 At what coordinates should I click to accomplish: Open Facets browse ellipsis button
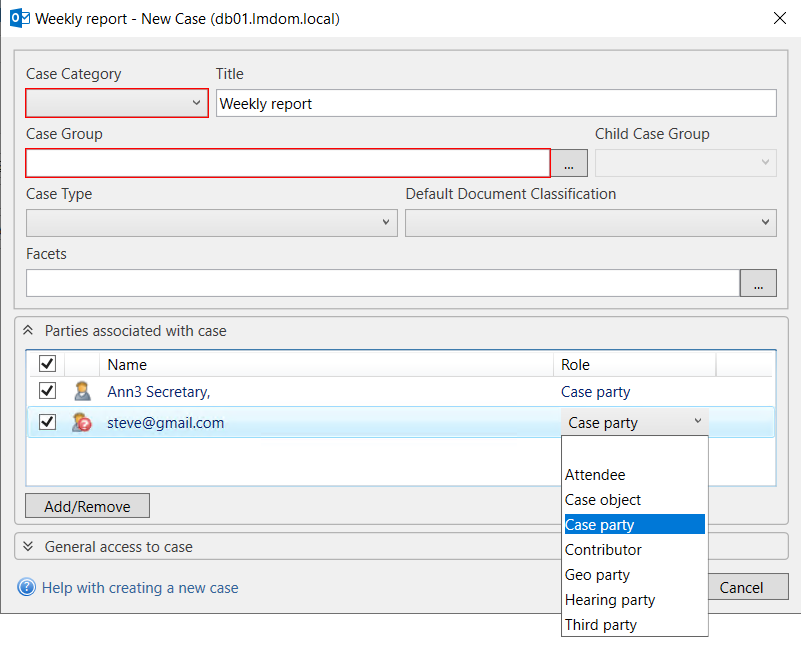click(x=758, y=284)
